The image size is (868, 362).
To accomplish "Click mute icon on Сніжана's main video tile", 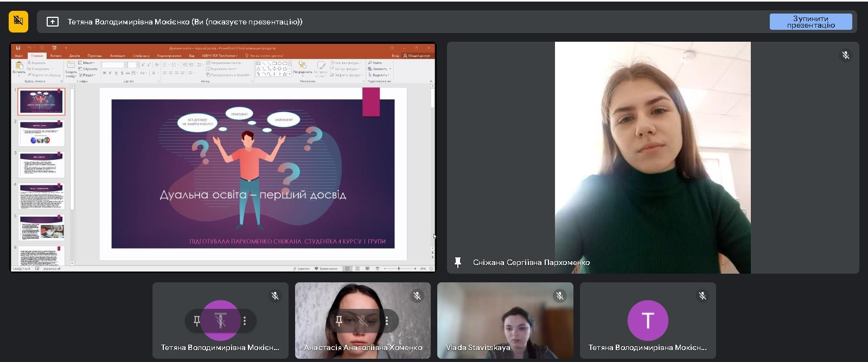I will (x=845, y=55).
